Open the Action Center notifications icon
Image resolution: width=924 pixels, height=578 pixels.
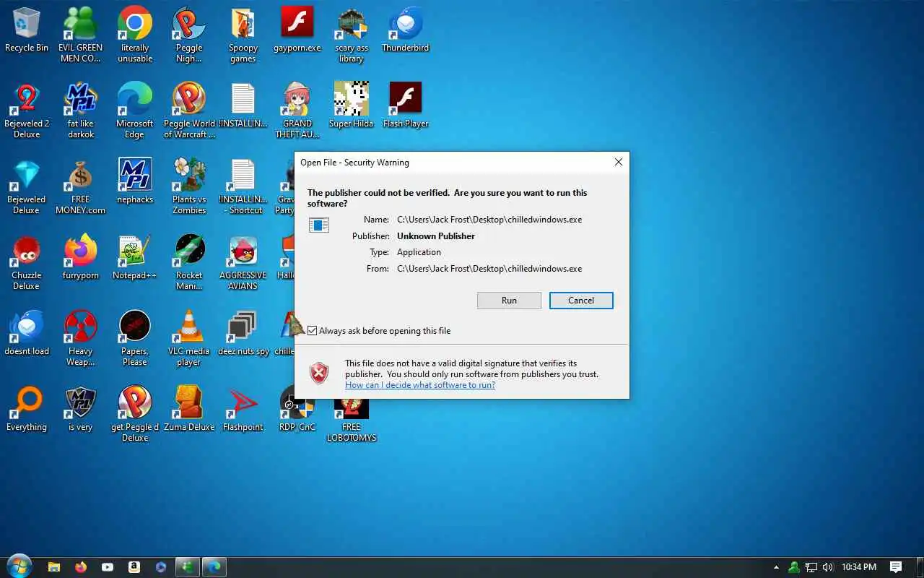click(896, 567)
